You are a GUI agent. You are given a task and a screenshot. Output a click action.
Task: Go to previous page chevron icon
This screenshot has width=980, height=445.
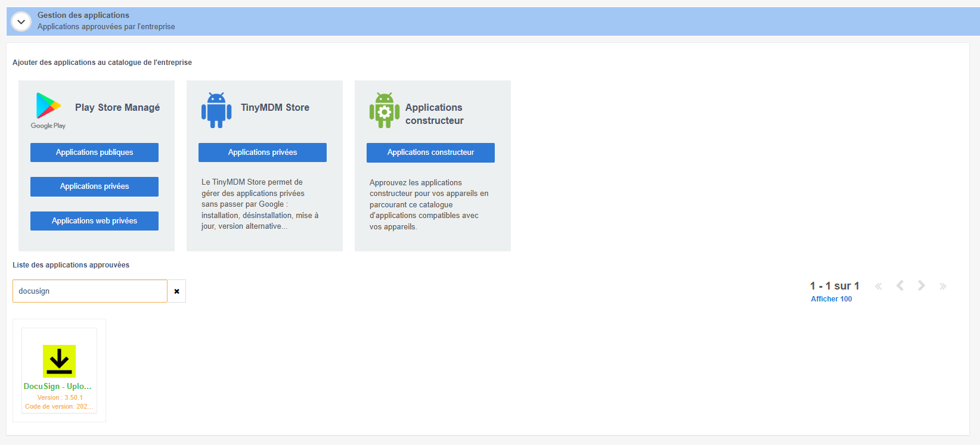coord(900,286)
